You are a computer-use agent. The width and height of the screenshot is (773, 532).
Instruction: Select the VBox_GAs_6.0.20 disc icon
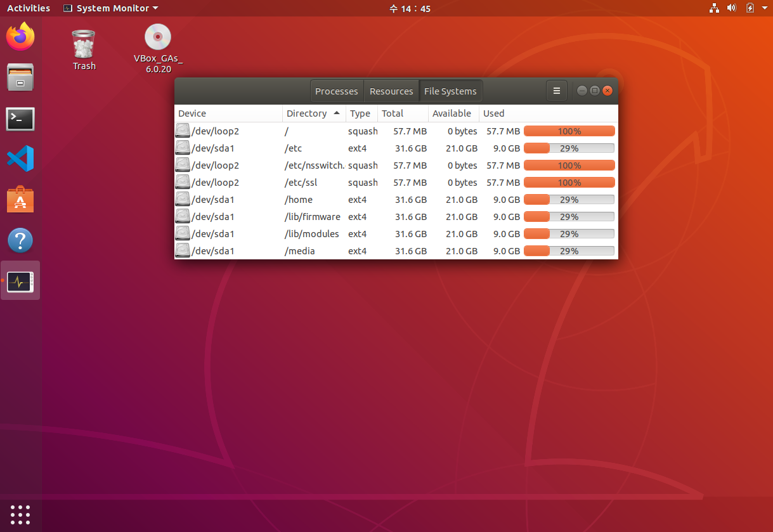click(x=158, y=48)
